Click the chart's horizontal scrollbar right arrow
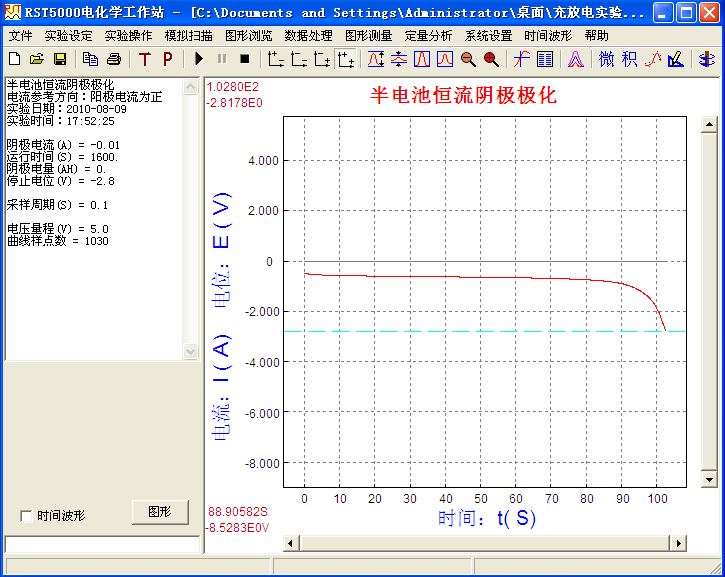725x577 pixels. (x=679, y=543)
